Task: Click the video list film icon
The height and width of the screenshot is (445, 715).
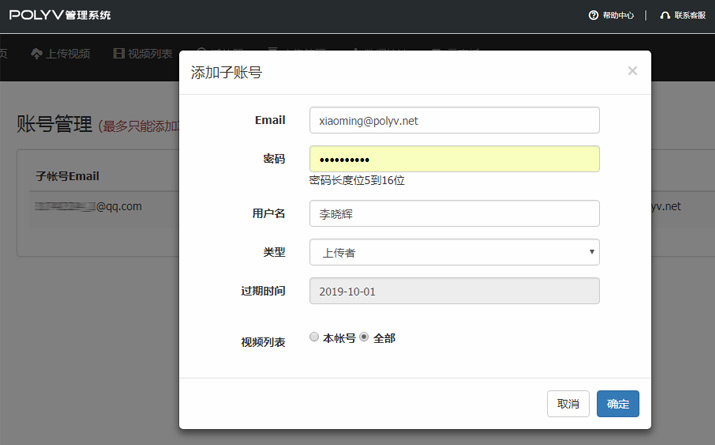Action: coord(119,53)
